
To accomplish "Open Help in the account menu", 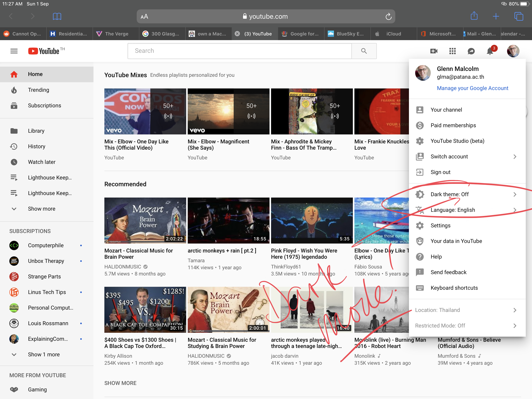I will pyautogui.click(x=467, y=257).
